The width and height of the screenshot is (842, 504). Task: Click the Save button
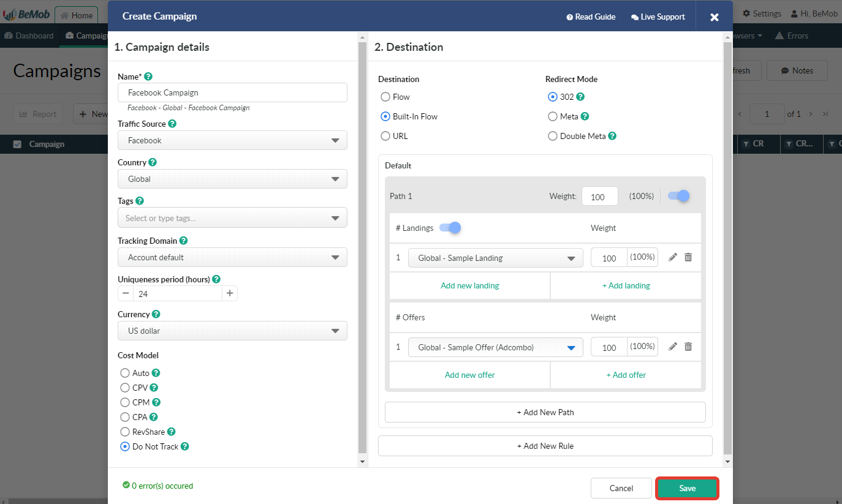[x=687, y=488]
